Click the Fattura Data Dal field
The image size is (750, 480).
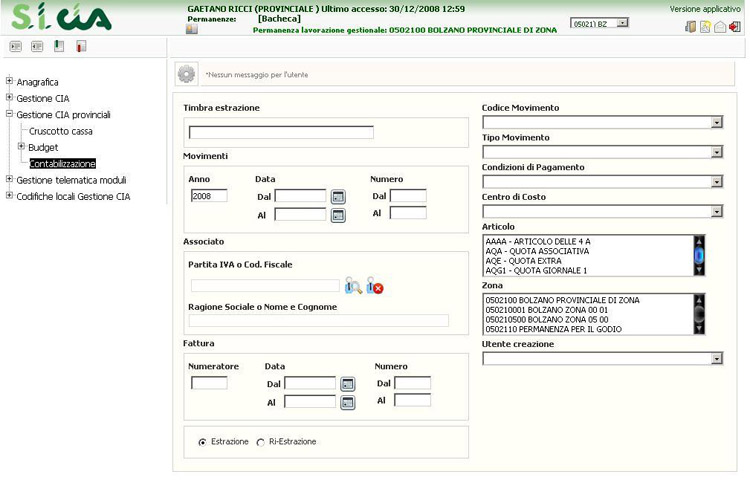coord(310,383)
